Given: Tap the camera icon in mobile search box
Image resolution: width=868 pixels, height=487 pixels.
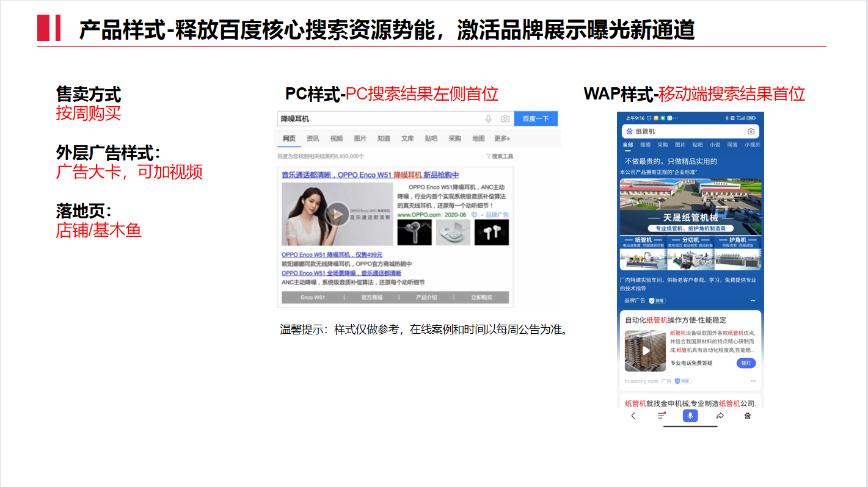Looking at the screenshot, I should (751, 131).
